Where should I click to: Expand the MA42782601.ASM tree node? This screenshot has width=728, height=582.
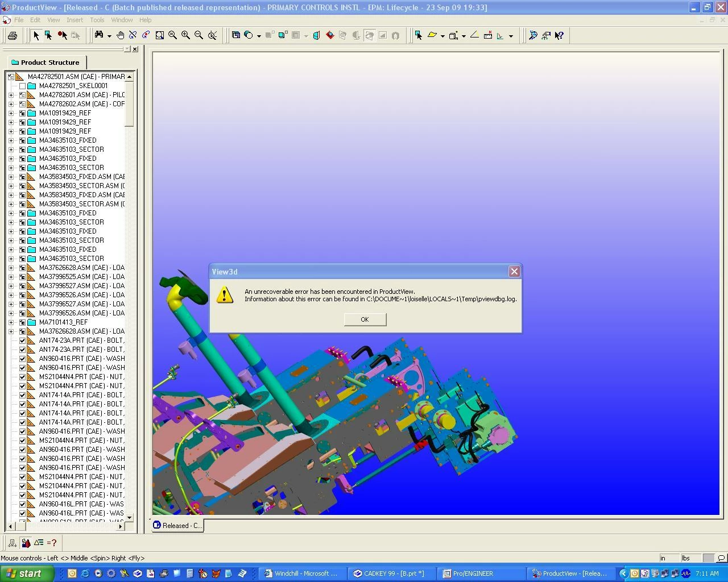[11, 95]
